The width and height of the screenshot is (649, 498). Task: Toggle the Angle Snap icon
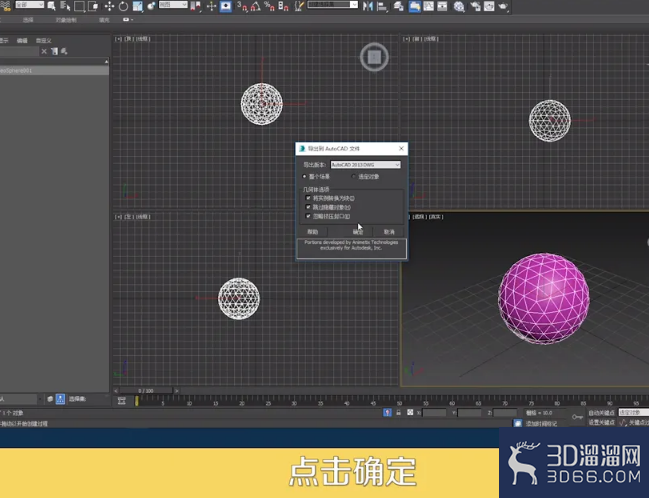[256, 6]
